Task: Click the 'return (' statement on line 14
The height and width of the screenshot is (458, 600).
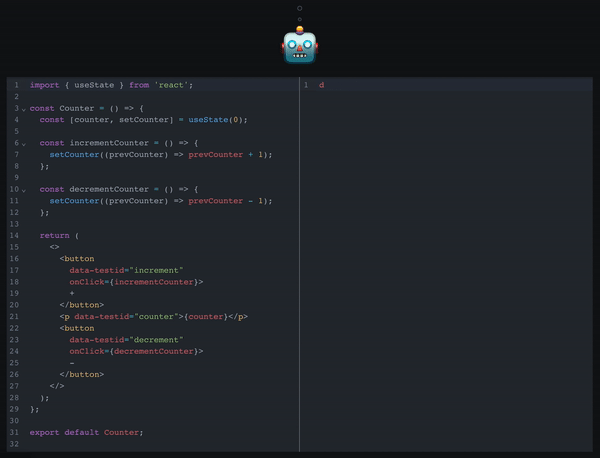Action: click(x=58, y=235)
